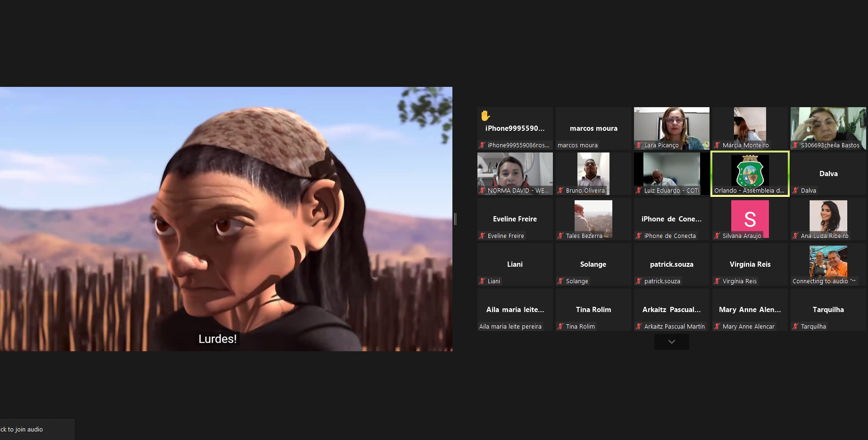Click mute indicator for Eveline Freire
Viewport: 868px width, 440px height.
tap(482, 236)
